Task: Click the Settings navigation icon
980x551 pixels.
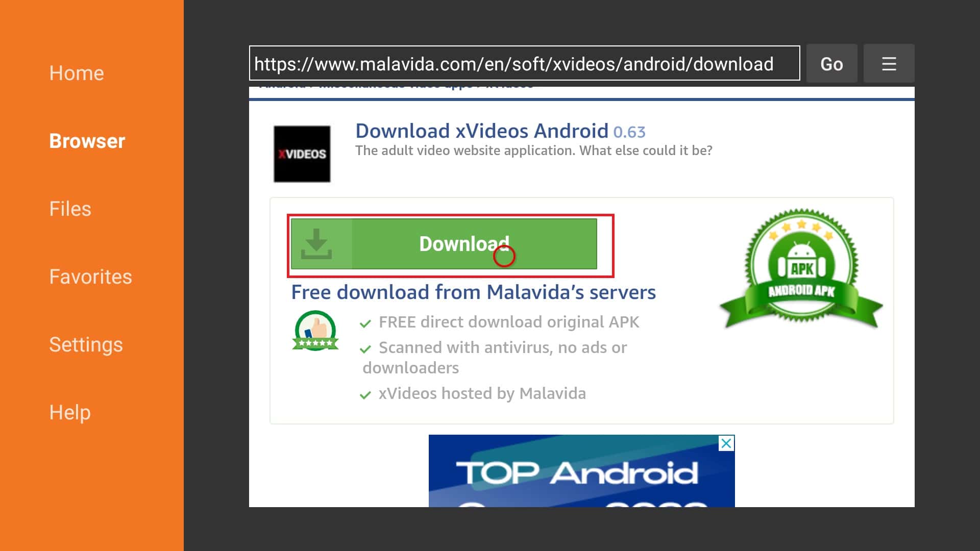Action: pyautogui.click(x=85, y=344)
